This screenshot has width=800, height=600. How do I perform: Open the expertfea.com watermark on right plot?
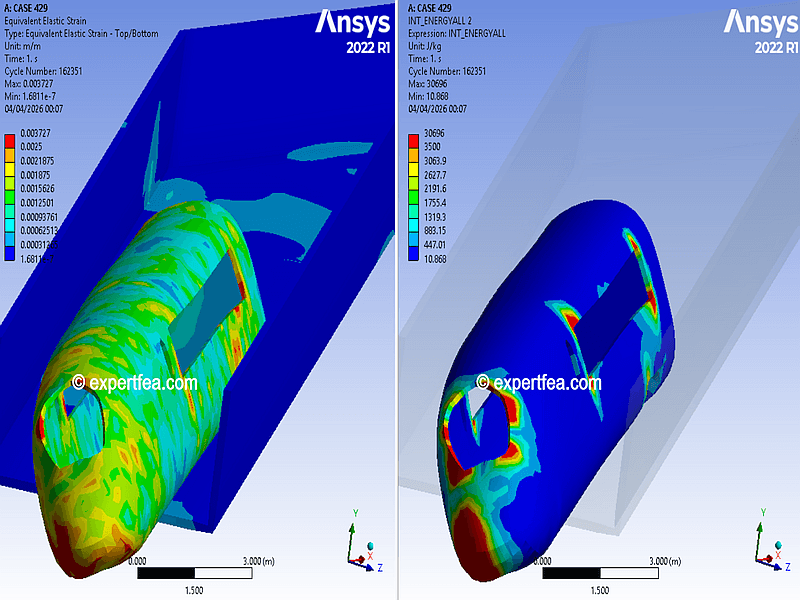coord(538,382)
